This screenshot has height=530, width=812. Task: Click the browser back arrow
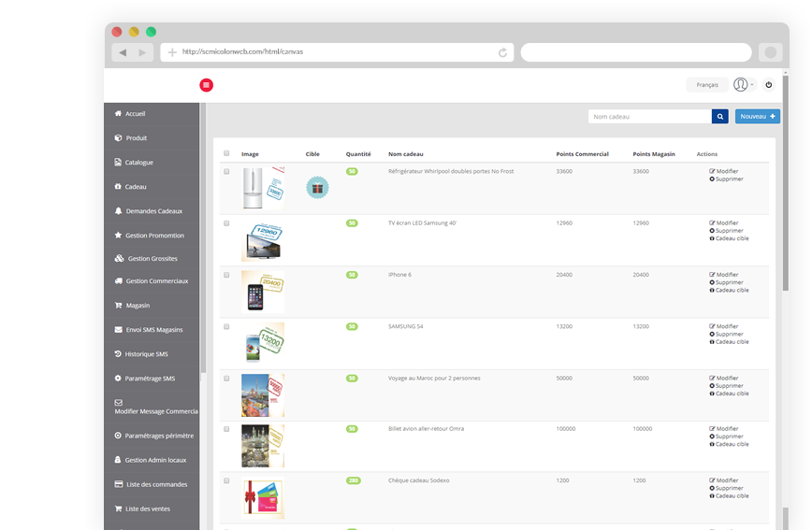(x=123, y=52)
